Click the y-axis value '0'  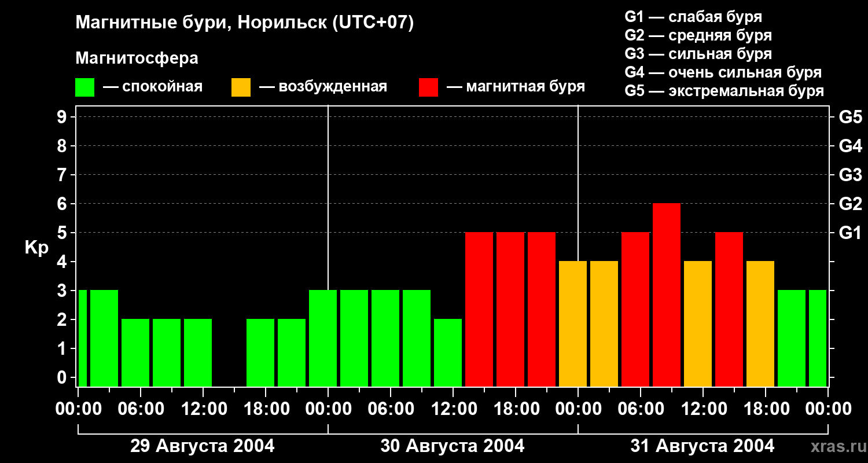click(x=63, y=377)
